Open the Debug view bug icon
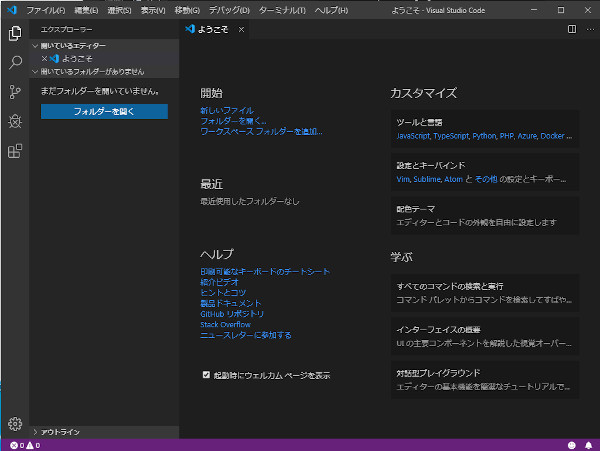The width and height of the screenshot is (600, 451). pos(15,122)
